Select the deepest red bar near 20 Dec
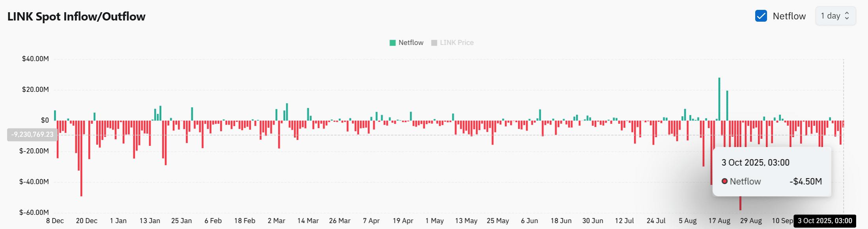 coord(81,158)
